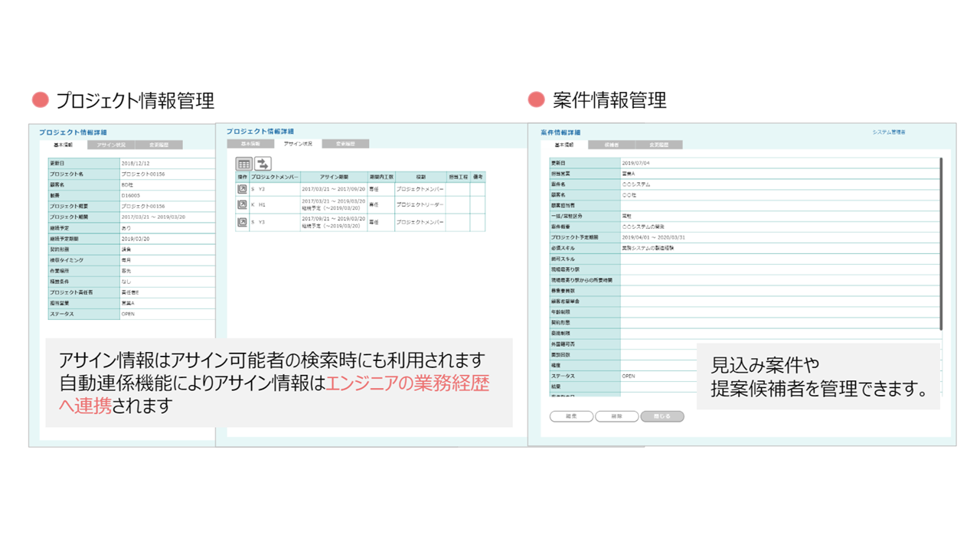Open 変更履歴 tab in left project panel
Image resolution: width=980 pixels, height=551 pixels.
click(x=159, y=145)
